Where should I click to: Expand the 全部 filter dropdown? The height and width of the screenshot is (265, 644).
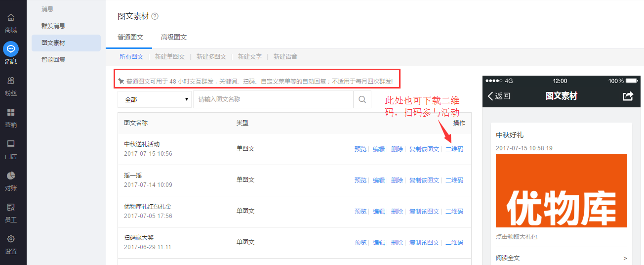pos(155,99)
